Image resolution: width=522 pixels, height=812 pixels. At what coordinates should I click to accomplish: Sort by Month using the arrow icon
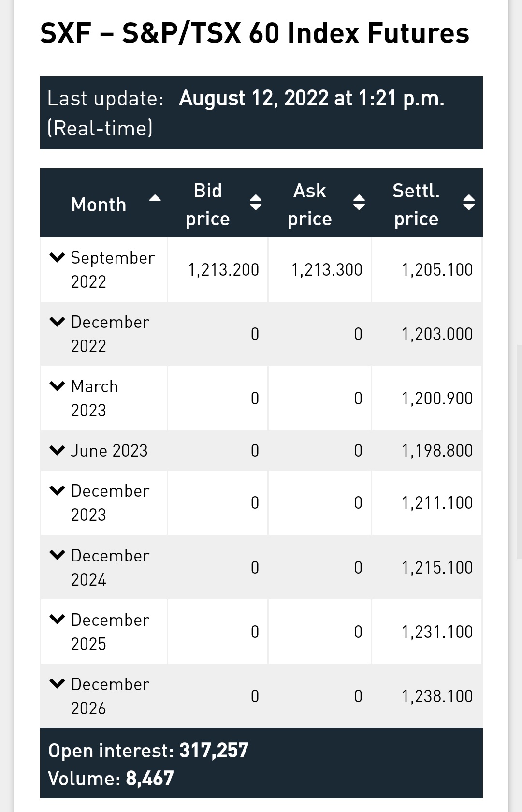point(155,198)
